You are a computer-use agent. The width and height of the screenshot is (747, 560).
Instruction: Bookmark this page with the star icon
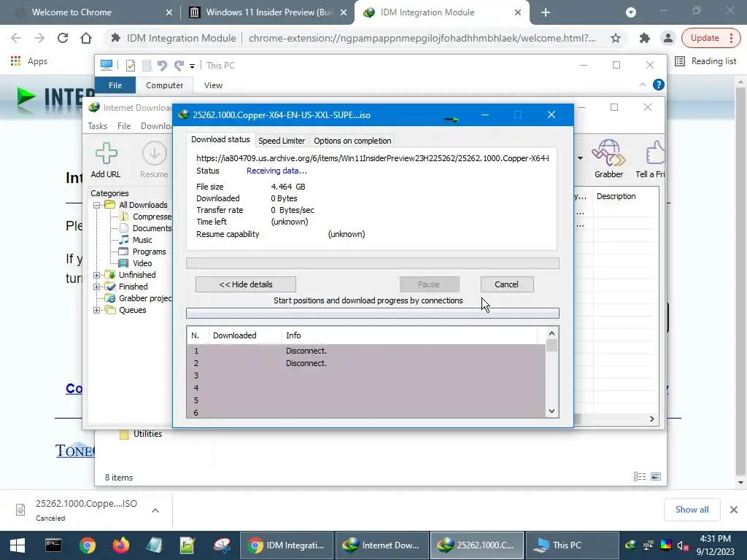(x=616, y=38)
